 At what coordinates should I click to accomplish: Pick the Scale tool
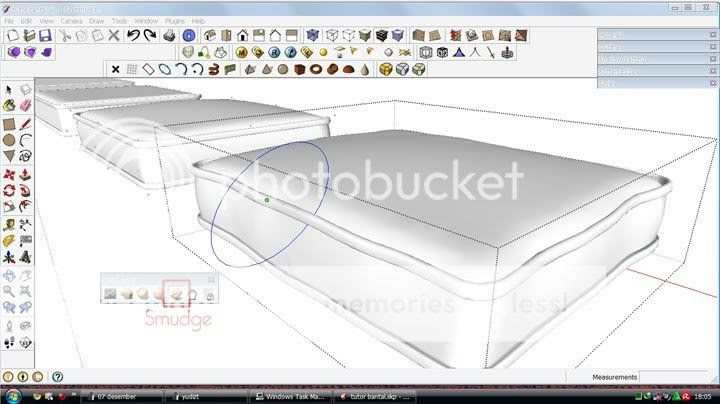point(9,206)
